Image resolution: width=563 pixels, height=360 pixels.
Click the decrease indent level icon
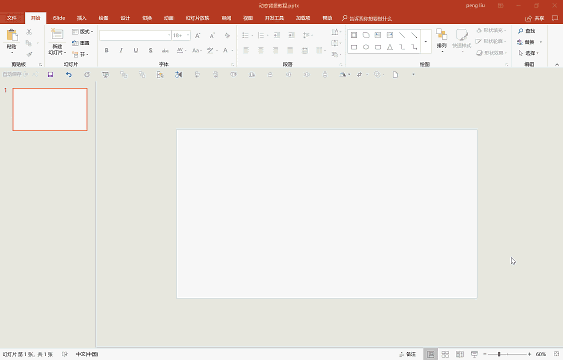coord(277,35)
